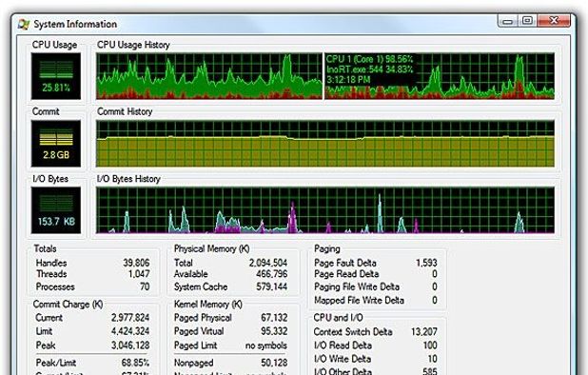Click the Available memory value 466,796

pyautogui.click(x=272, y=274)
